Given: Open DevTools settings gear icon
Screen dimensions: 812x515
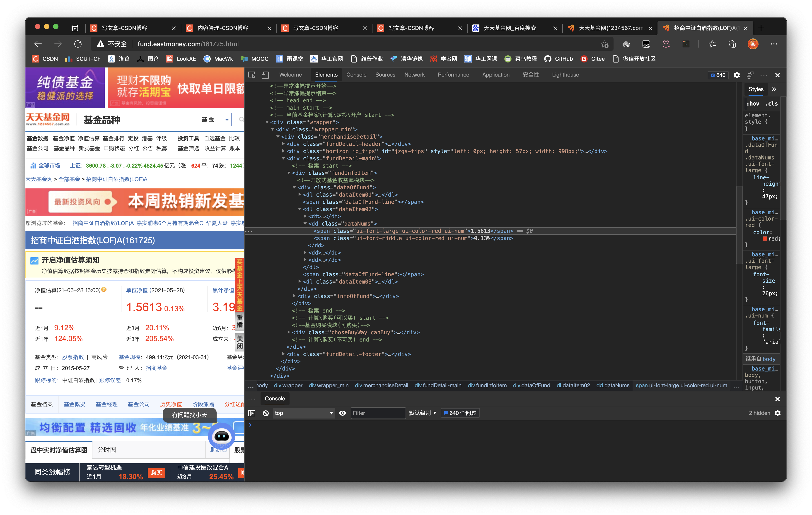Looking at the screenshot, I should [x=737, y=75].
